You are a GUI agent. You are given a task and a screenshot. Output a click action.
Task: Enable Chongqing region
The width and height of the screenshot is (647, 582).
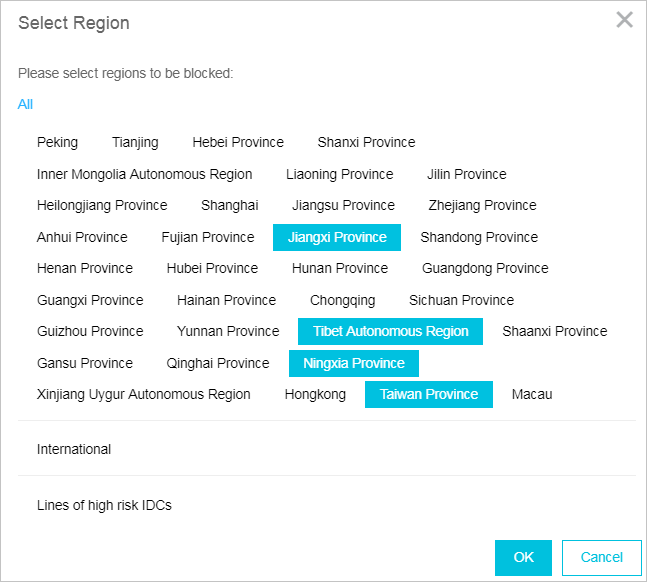342,300
